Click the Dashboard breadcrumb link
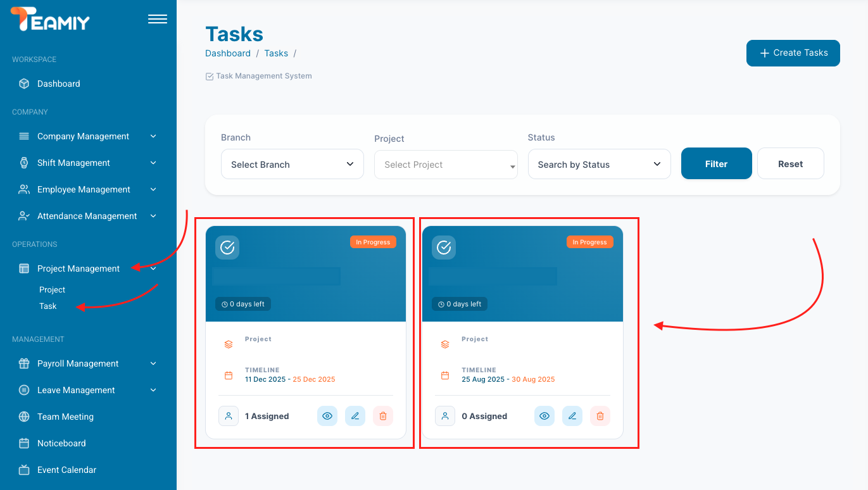The height and width of the screenshot is (490, 868). (x=228, y=53)
